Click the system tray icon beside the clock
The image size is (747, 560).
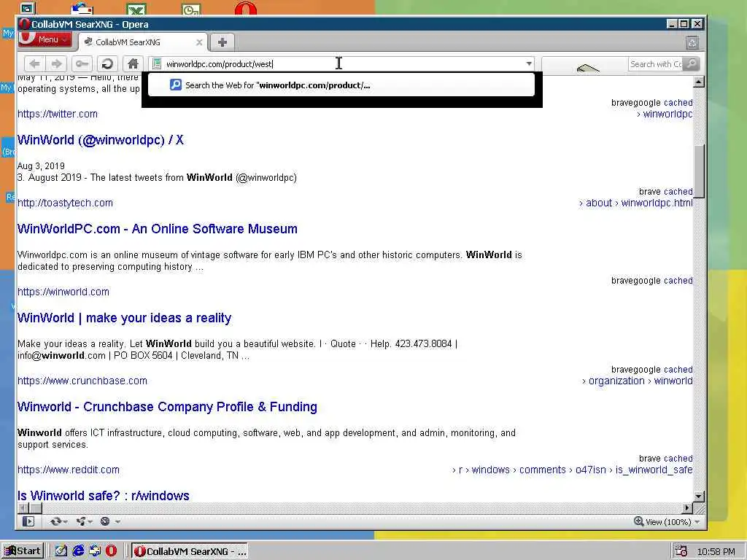pos(681,551)
